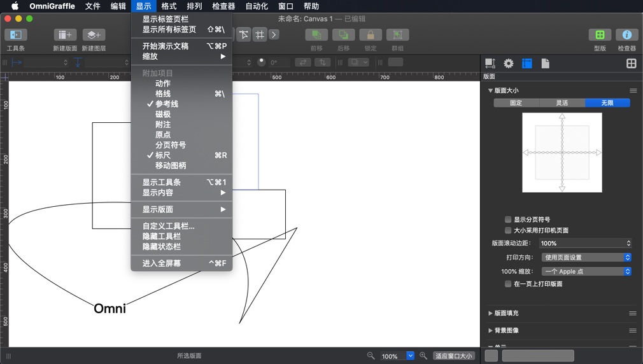Open the 版面大小 section options menu icon
The image size is (643, 364).
633,90
